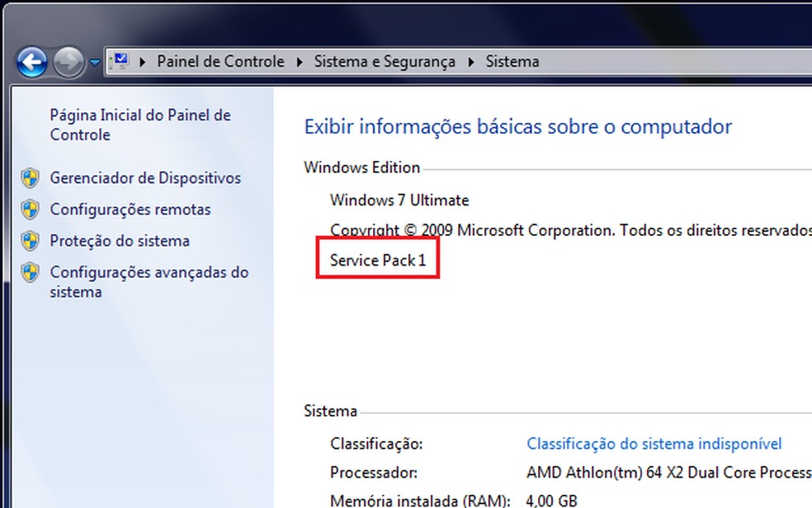The height and width of the screenshot is (508, 812).
Task: Click shield icon beside Gerenciador de Dispositivos
Action: tap(31, 178)
